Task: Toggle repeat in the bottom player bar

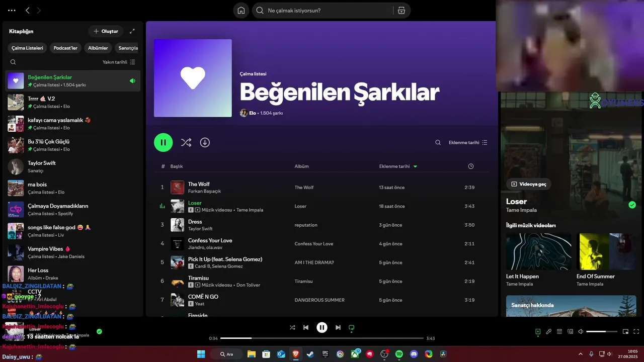Action: (352, 328)
